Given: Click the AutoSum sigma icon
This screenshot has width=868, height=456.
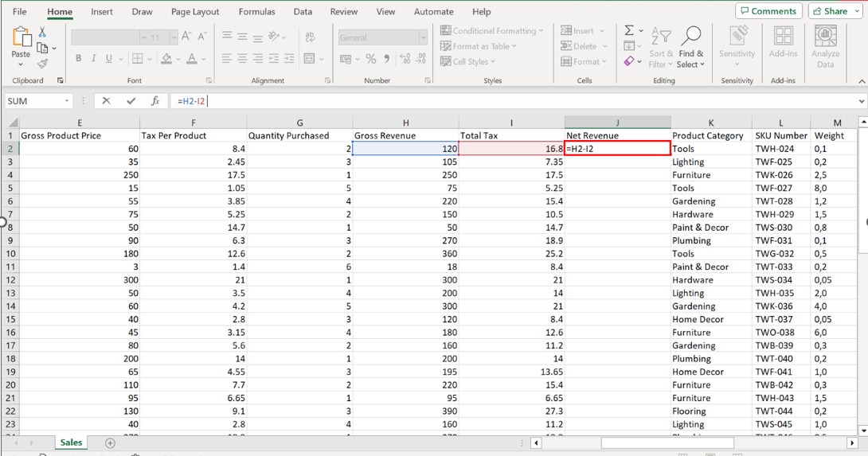Looking at the screenshot, I should point(629,30).
